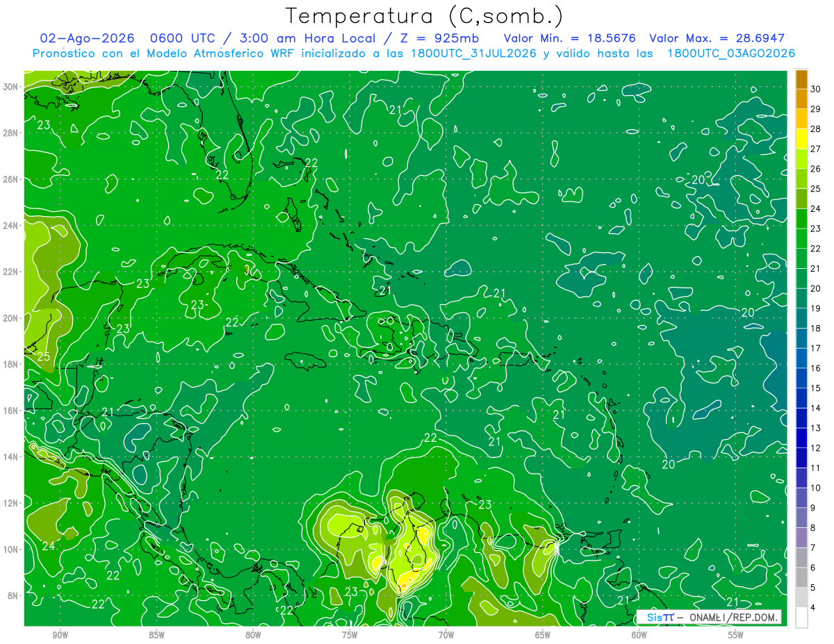Viewport: 834px width, 644px height.
Task: Click the '80W' longitude axis label
Action: (x=253, y=635)
